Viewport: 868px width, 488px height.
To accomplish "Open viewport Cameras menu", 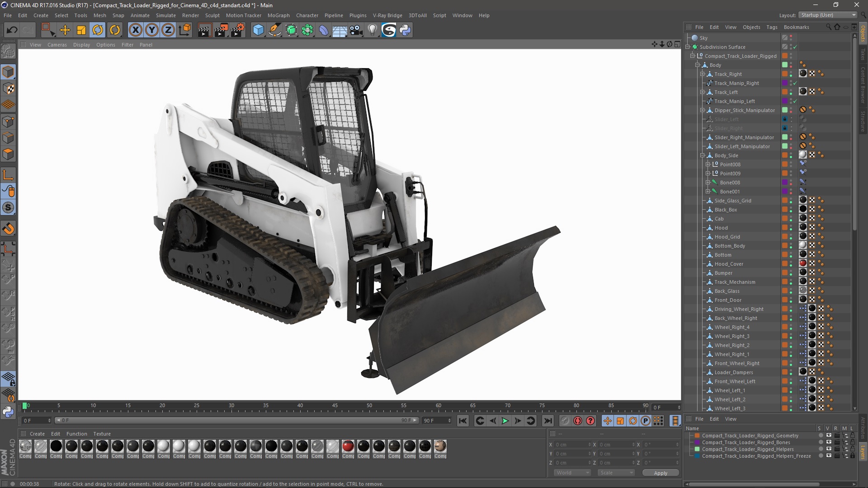I will 57,45.
